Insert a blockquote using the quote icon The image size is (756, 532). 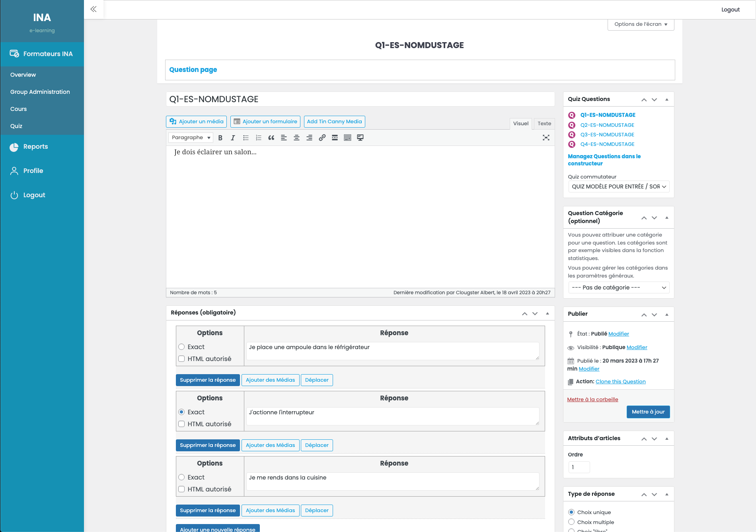pyautogui.click(x=271, y=138)
